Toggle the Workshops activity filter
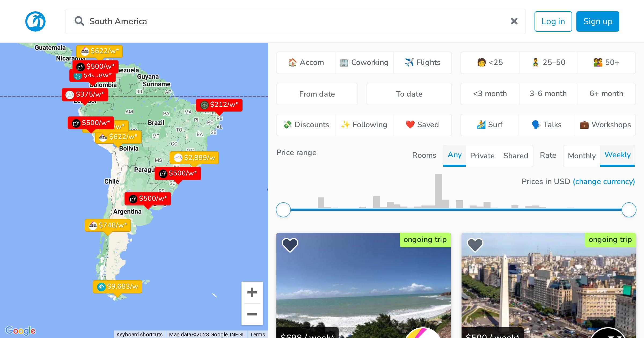 click(x=605, y=125)
